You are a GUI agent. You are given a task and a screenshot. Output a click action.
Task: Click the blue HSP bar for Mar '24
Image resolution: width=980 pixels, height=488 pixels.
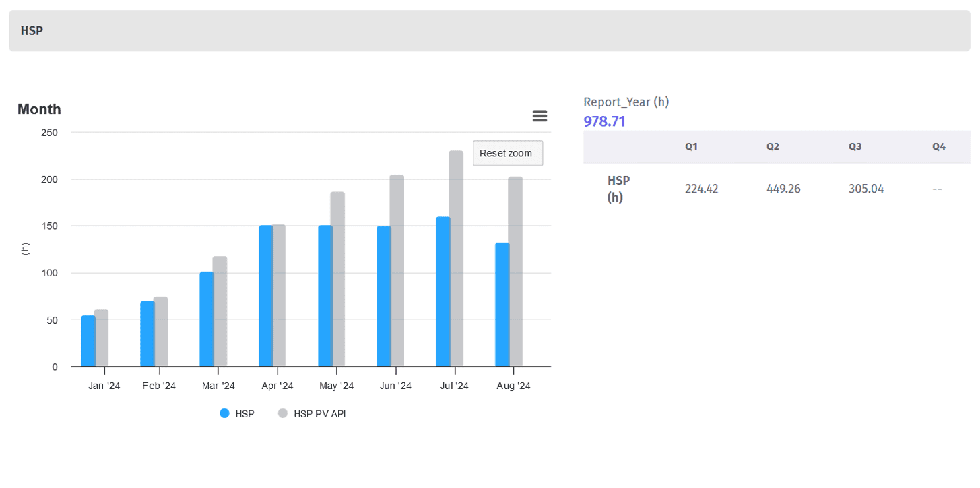pos(207,319)
